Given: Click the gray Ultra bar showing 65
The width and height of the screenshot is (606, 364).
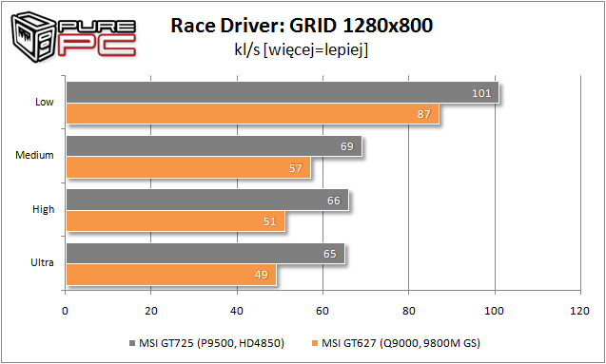Looking at the screenshot, I should 205,254.
